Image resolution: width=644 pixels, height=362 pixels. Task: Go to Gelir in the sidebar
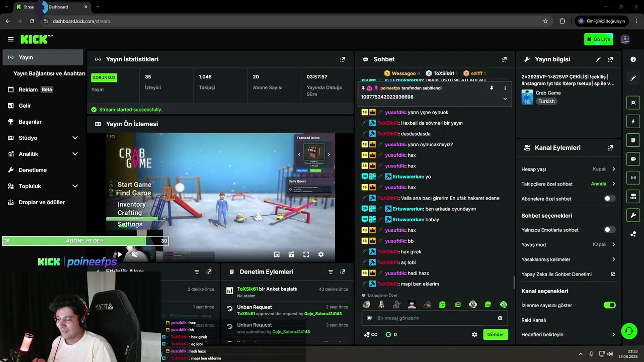[x=43, y=106]
